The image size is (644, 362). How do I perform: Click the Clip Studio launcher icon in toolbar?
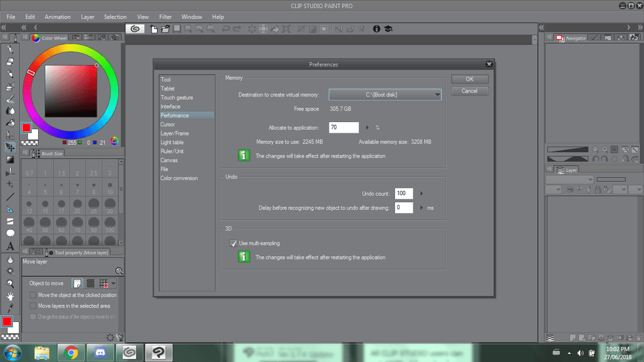pos(135,29)
